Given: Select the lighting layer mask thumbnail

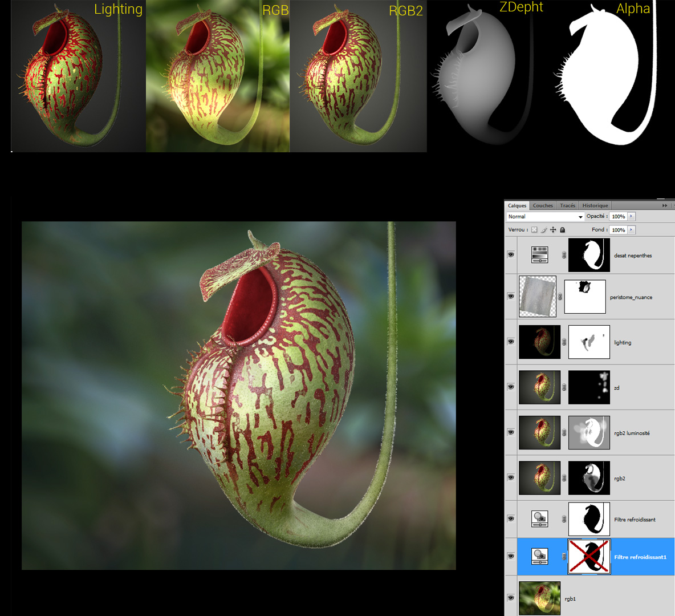Looking at the screenshot, I should point(589,342).
